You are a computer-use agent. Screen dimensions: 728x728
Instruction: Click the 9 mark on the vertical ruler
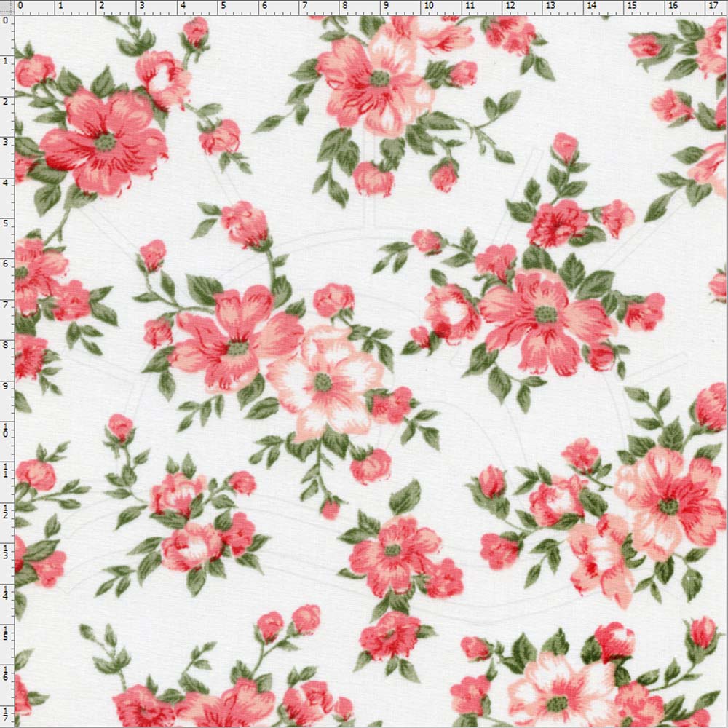(x=6, y=386)
